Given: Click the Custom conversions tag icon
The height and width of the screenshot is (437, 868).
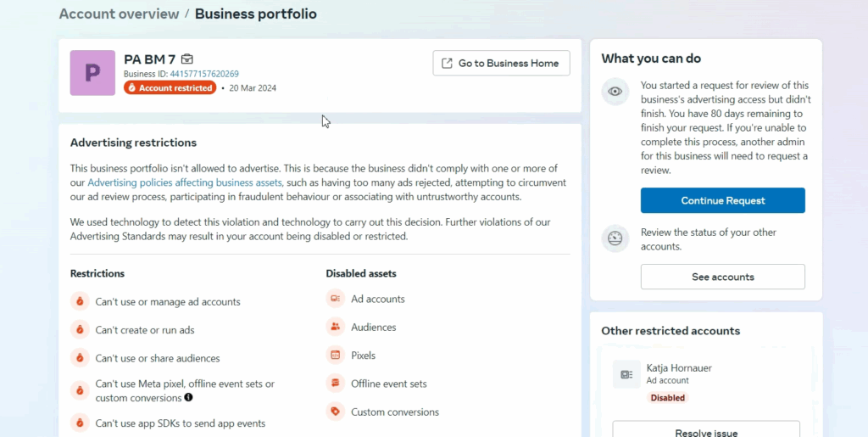Looking at the screenshot, I should coord(335,412).
